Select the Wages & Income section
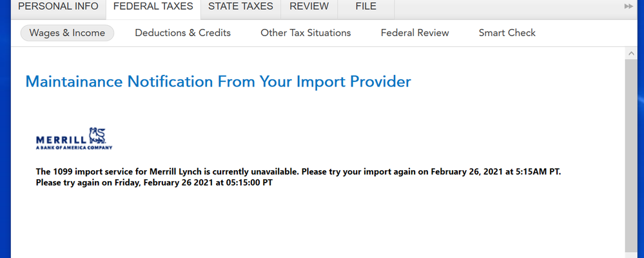Screen dimensions: 644x258 click(x=67, y=33)
